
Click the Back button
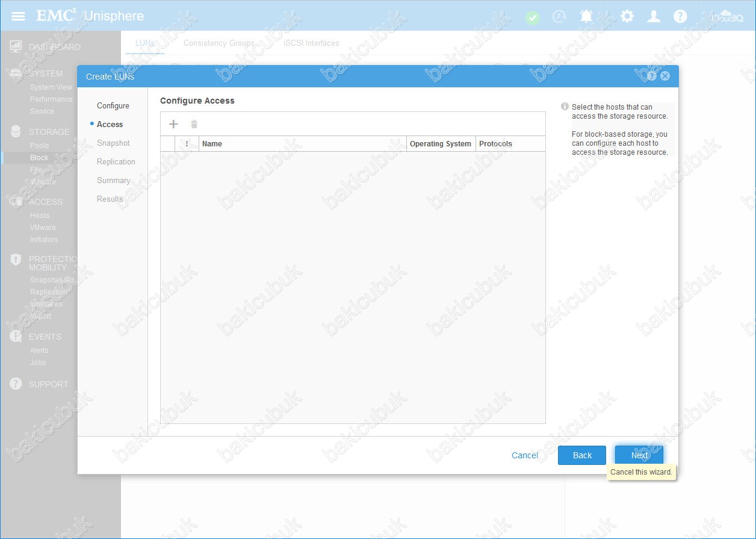[x=582, y=455]
